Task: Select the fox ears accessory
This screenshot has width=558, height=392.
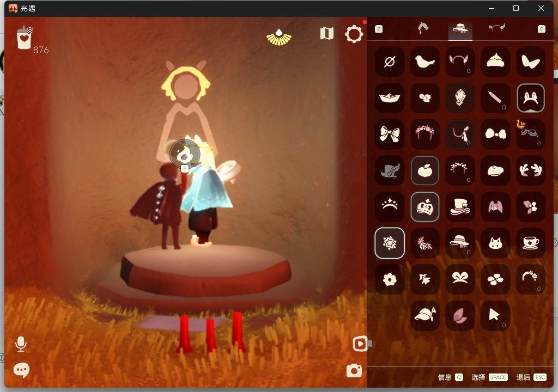Action: tap(531, 98)
